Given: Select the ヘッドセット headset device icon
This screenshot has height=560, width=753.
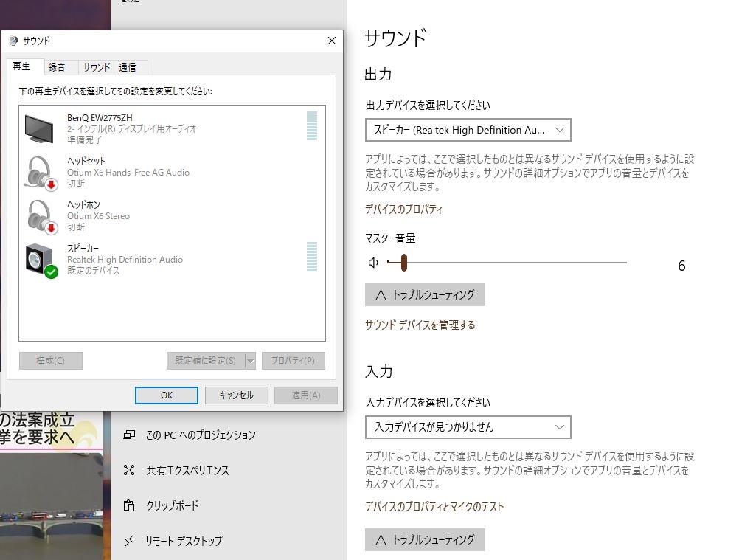Looking at the screenshot, I should click(x=41, y=173).
